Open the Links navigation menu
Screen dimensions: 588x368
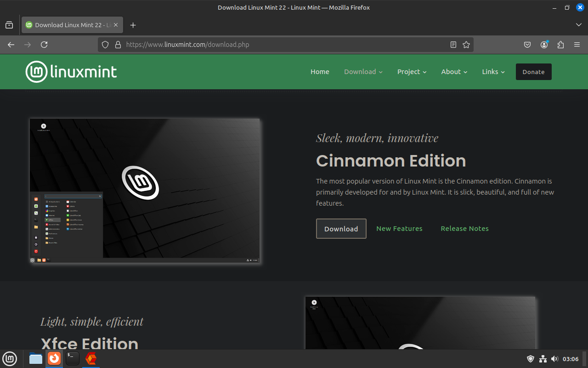pos(493,72)
